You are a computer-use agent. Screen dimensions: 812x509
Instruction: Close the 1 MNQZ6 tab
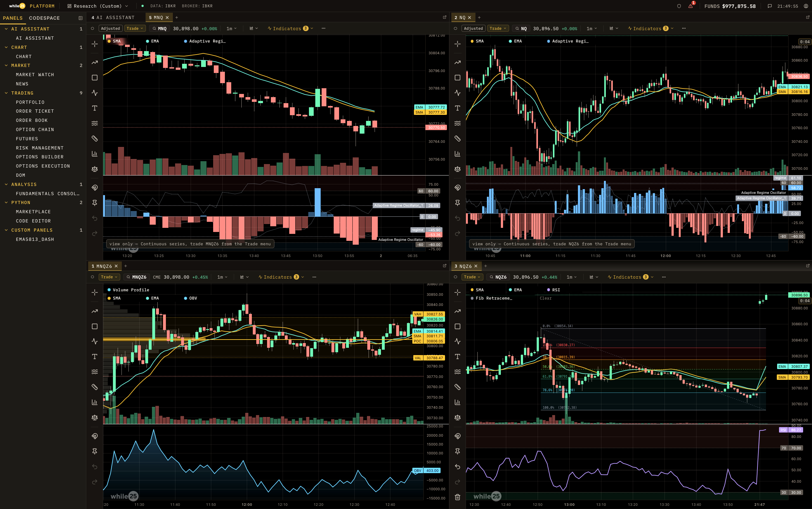click(116, 266)
